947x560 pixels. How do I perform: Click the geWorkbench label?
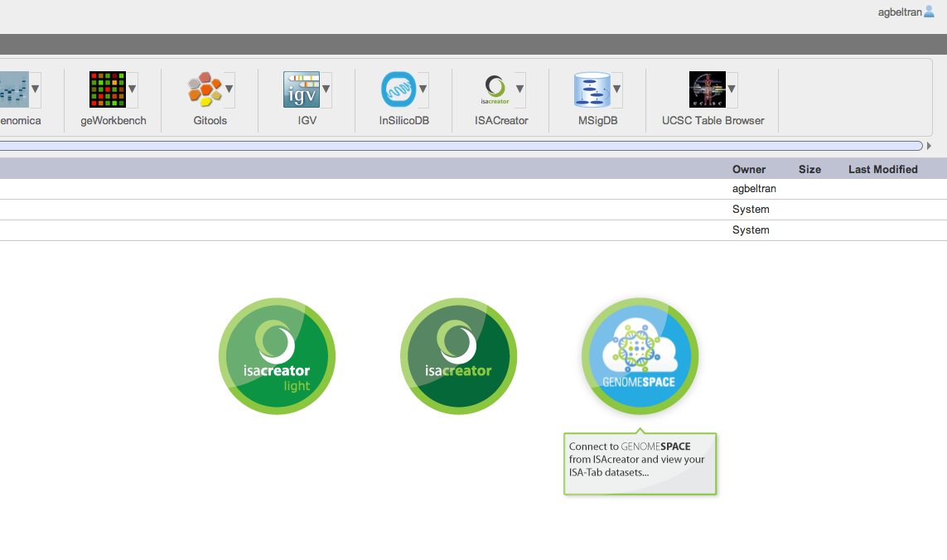(114, 120)
